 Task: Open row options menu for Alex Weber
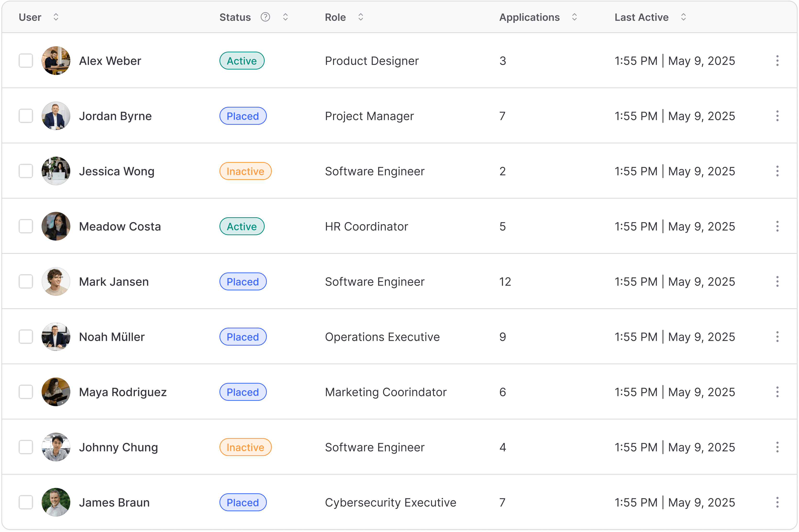777,61
